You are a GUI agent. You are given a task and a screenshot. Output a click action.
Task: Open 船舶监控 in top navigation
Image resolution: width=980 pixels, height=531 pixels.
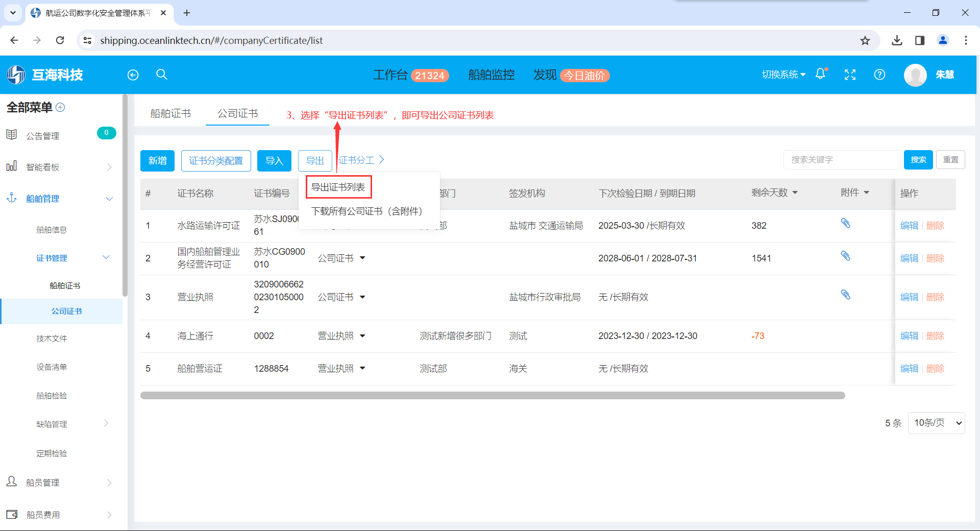tap(492, 75)
